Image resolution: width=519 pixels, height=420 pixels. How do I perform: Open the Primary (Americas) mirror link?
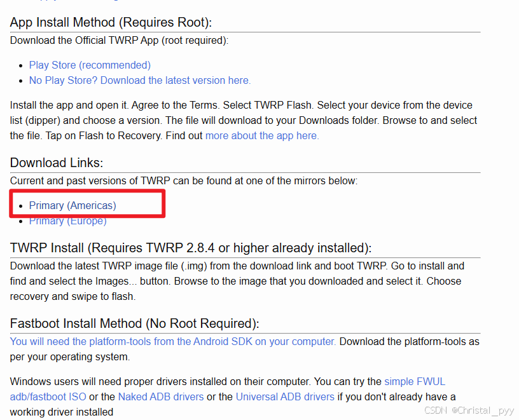click(73, 205)
